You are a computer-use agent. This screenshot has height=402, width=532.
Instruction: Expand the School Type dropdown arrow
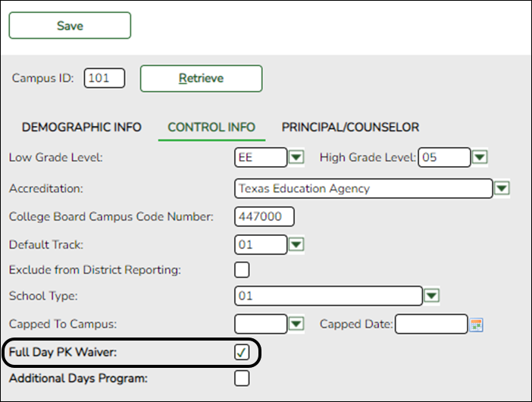431,296
